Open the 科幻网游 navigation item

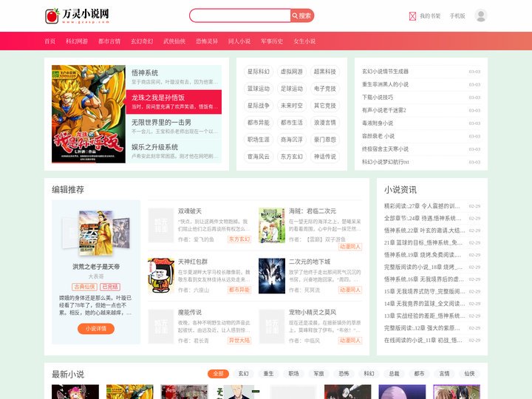(77, 41)
